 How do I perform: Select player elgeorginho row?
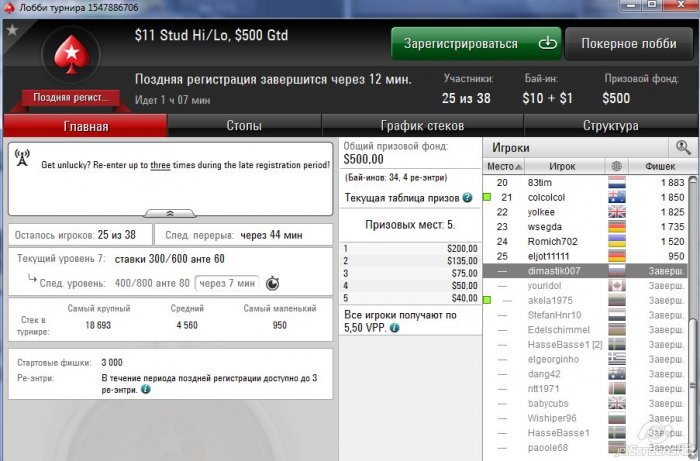[x=586, y=359]
